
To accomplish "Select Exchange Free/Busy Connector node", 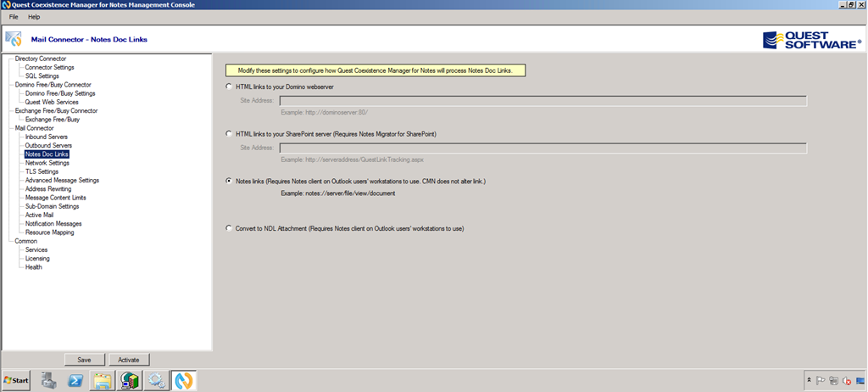I will 56,111.
